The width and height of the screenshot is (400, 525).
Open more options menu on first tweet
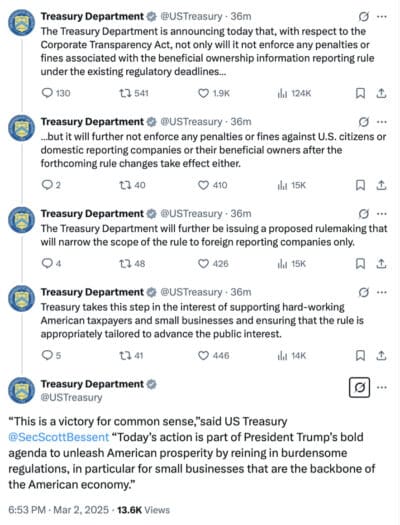(x=382, y=17)
